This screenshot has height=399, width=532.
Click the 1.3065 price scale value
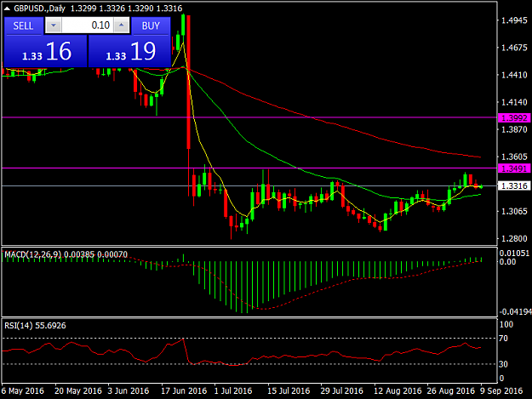(514, 212)
